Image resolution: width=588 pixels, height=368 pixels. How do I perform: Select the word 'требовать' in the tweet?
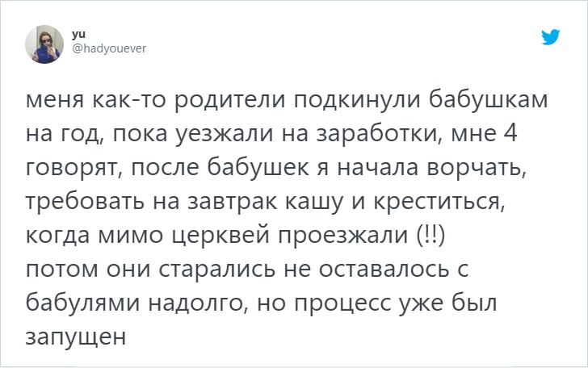click(x=85, y=200)
